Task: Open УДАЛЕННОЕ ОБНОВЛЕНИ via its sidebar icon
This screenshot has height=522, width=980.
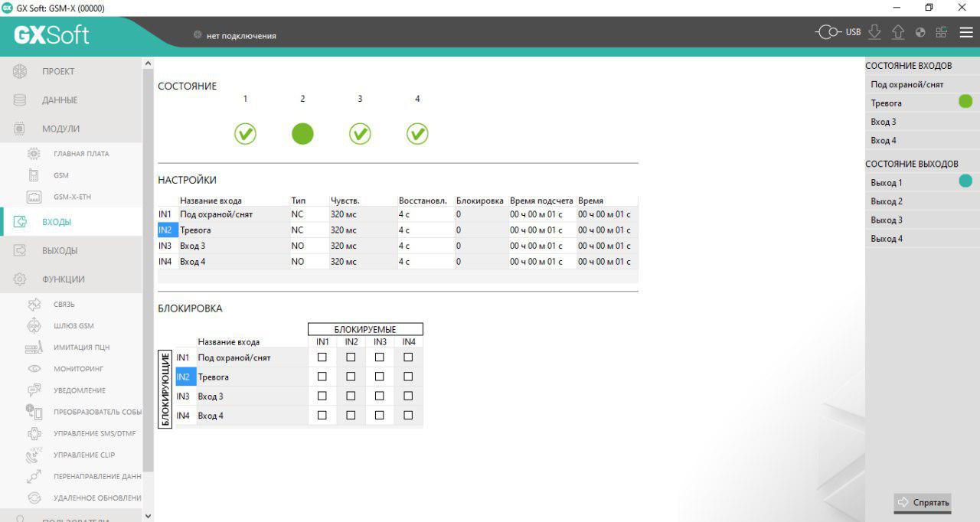Action: tap(34, 498)
